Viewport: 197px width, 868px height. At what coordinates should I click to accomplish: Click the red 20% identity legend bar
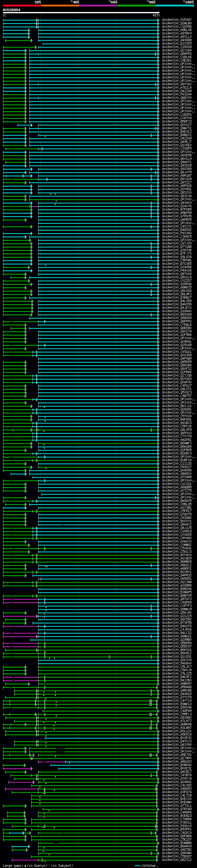(22, 6)
